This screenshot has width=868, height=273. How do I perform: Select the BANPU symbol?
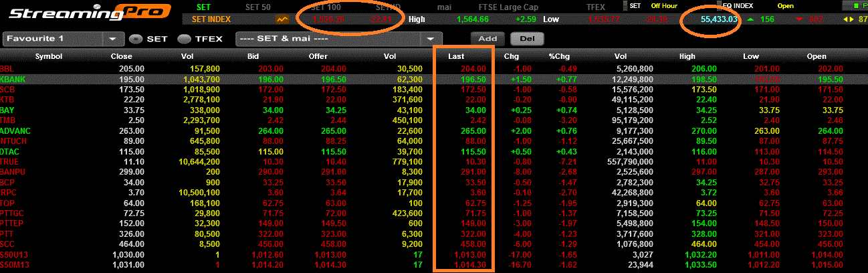pyautogui.click(x=13, y=172)
